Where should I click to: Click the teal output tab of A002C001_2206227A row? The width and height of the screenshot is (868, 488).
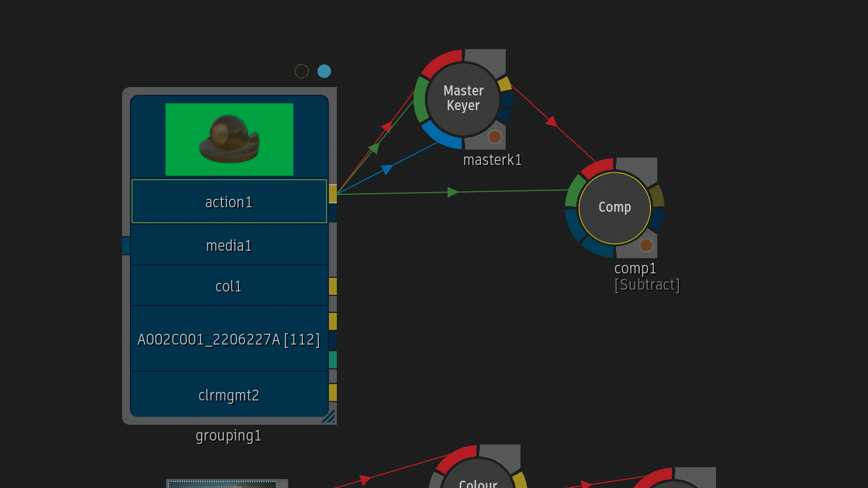click(333, 360)
